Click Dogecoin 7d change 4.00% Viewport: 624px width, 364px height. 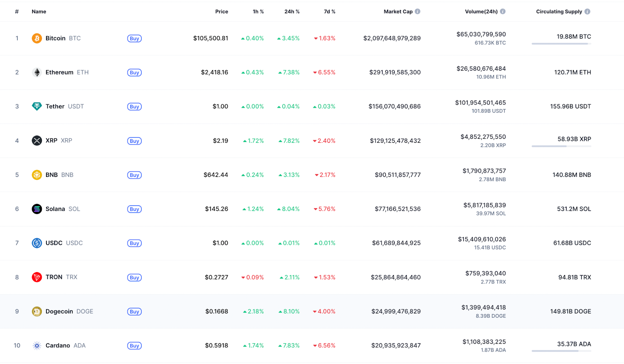coord(324,311)
